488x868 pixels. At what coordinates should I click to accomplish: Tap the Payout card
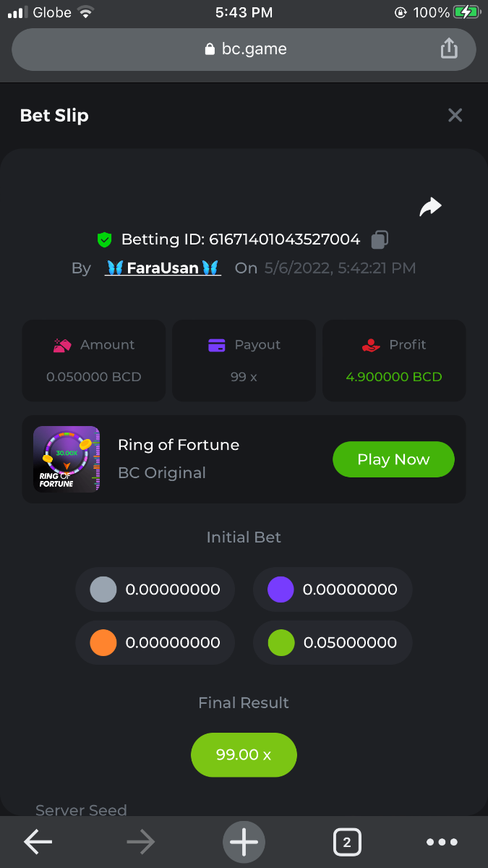pos(244,360)
